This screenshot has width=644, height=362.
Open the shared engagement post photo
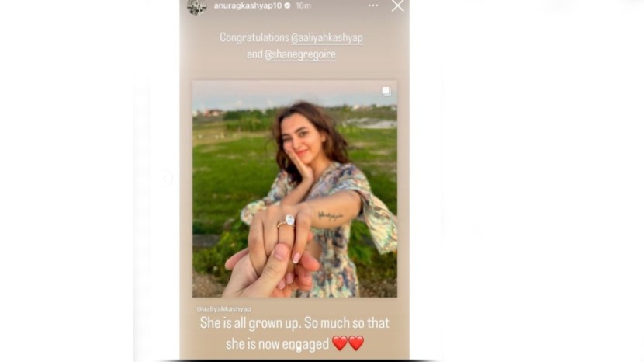(295, 189)
